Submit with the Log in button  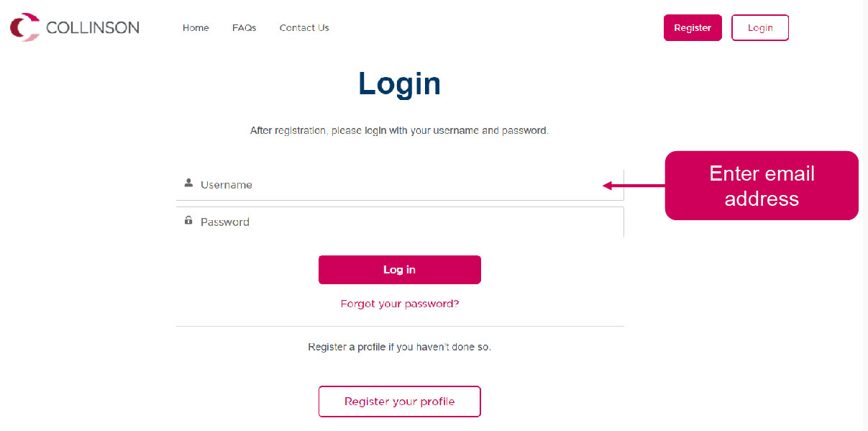400,270
